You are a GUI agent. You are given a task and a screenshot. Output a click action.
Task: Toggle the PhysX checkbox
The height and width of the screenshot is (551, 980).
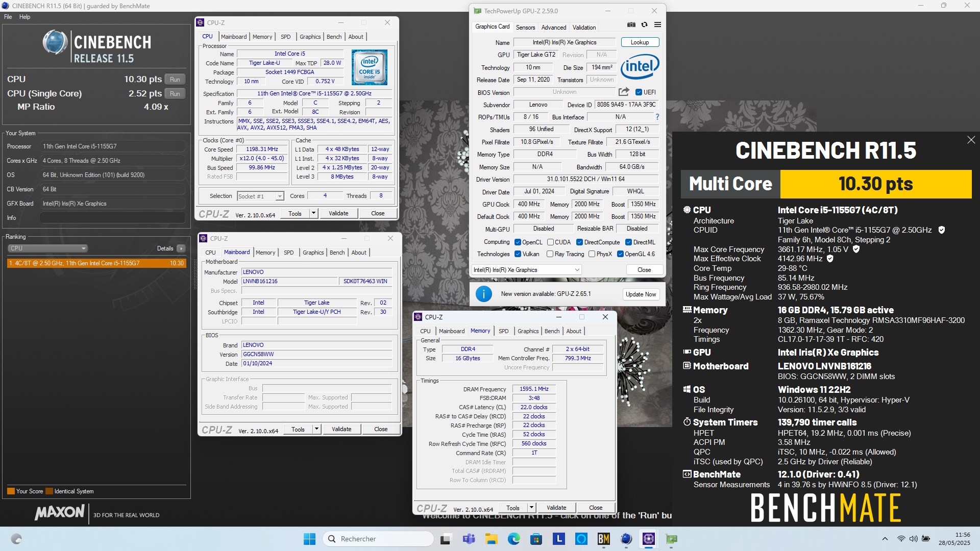[x=592, y=254]
